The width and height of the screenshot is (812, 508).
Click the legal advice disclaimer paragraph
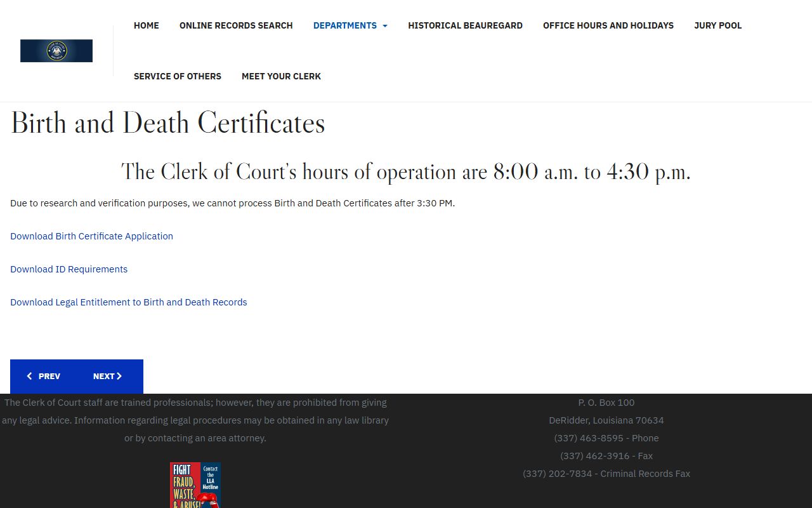195,420
